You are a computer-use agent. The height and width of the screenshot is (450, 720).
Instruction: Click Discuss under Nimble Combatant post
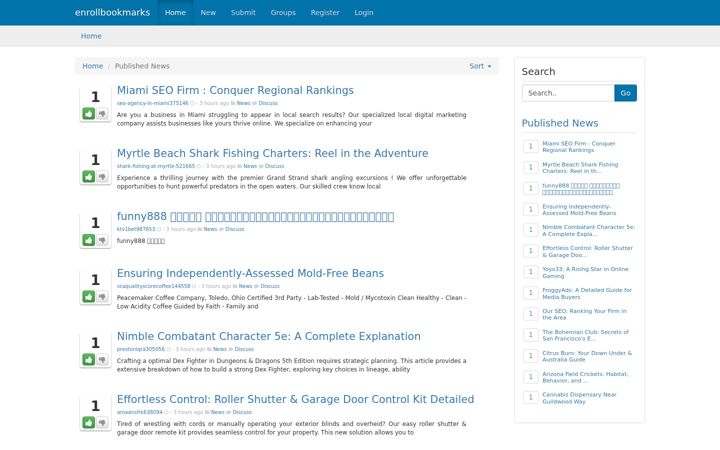pos(244,349)
